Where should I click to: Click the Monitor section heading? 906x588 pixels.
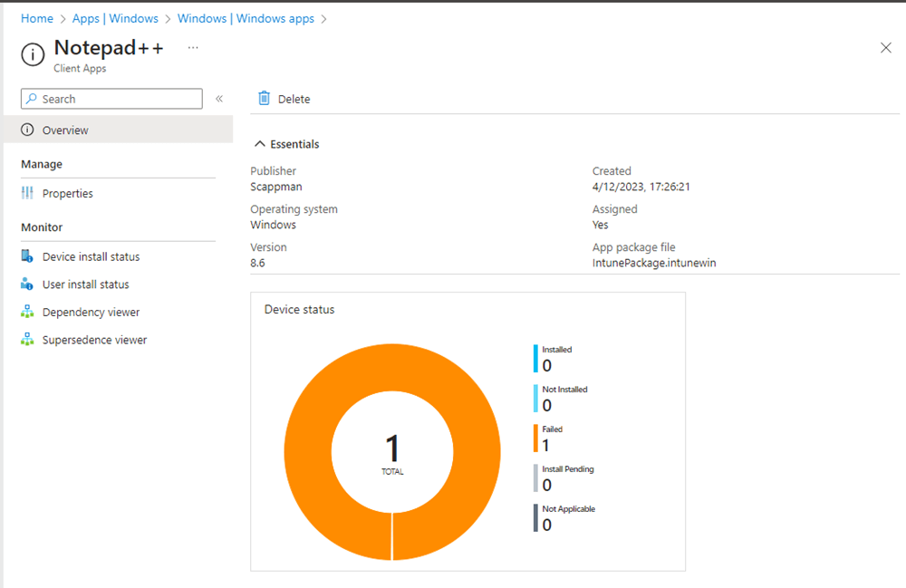click(x=42, y=227)
